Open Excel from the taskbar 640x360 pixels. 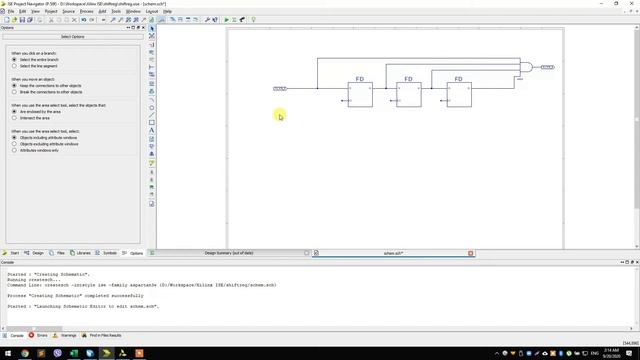coord(74,353)
